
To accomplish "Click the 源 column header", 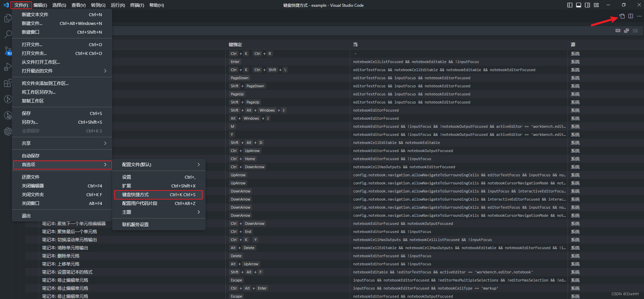I will click(573, 44).
